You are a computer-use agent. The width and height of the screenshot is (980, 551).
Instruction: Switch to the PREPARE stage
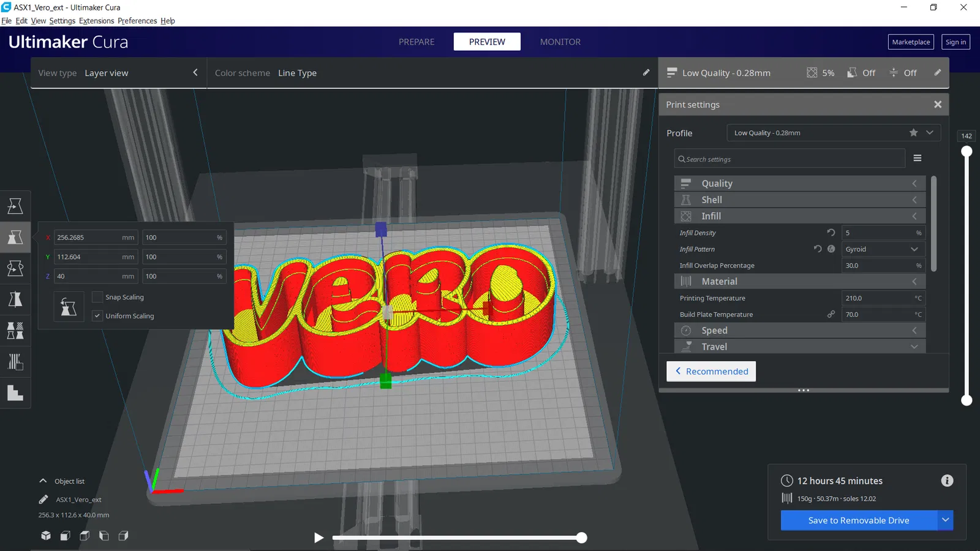click(417, 42)
